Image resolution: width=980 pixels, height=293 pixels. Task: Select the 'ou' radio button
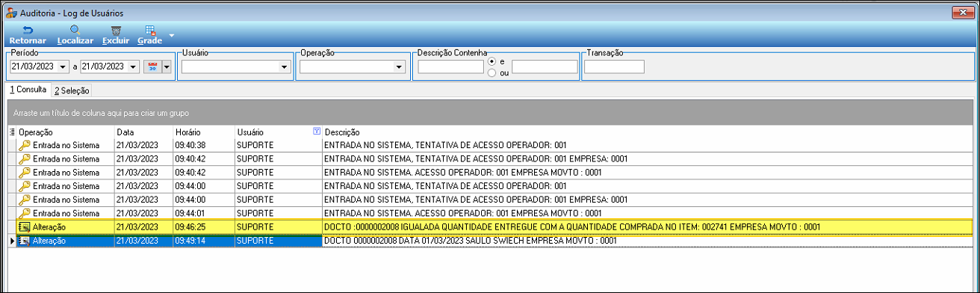click(x=491, y=73)
